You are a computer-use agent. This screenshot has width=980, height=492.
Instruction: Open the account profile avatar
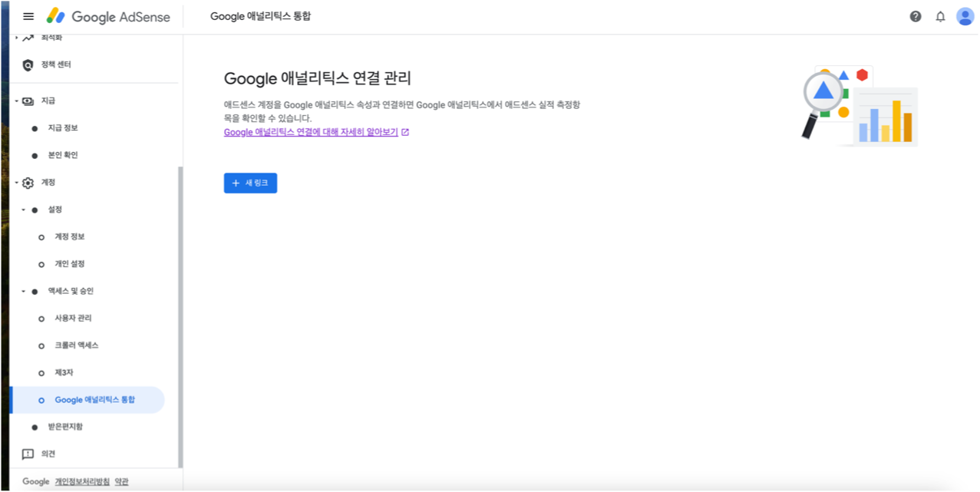965,16
